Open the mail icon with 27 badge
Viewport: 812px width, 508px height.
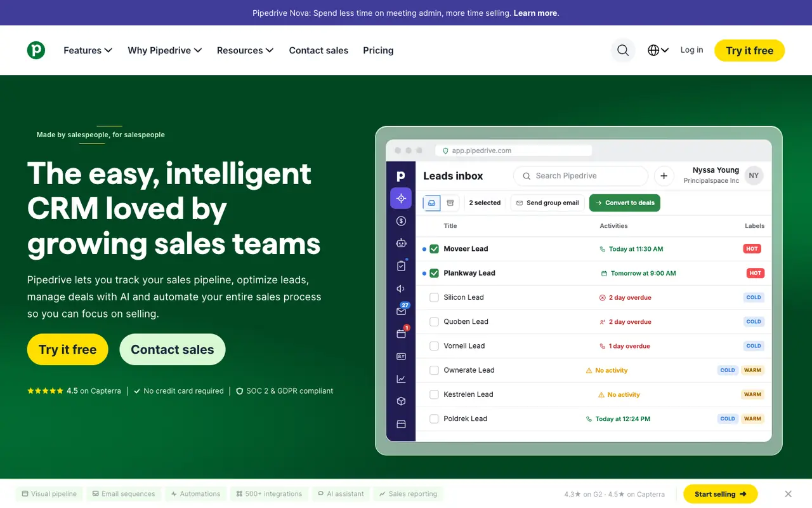tap(402, 311)
